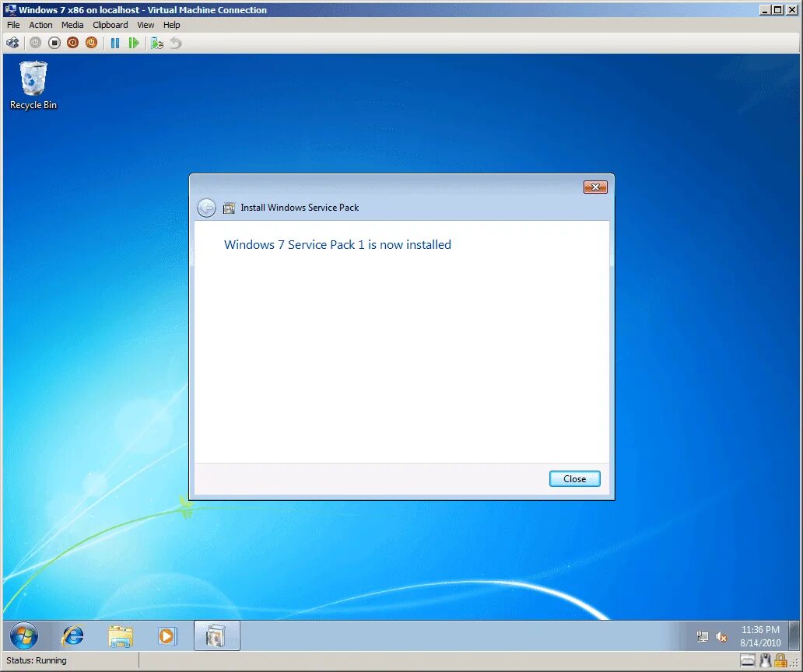Click the Ctrl+Alt+Delete toolbar icon
The image size is (803, 672).
click(x=12, y=43)
